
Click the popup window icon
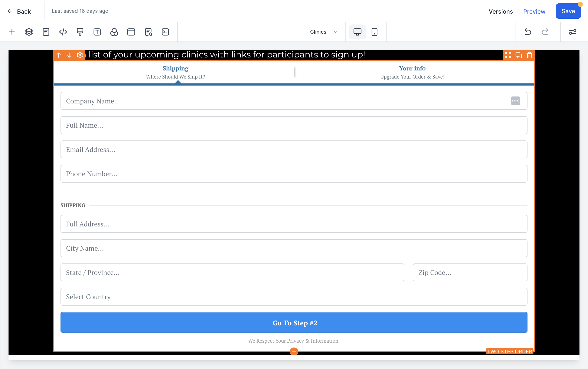[x=131, y=32]
